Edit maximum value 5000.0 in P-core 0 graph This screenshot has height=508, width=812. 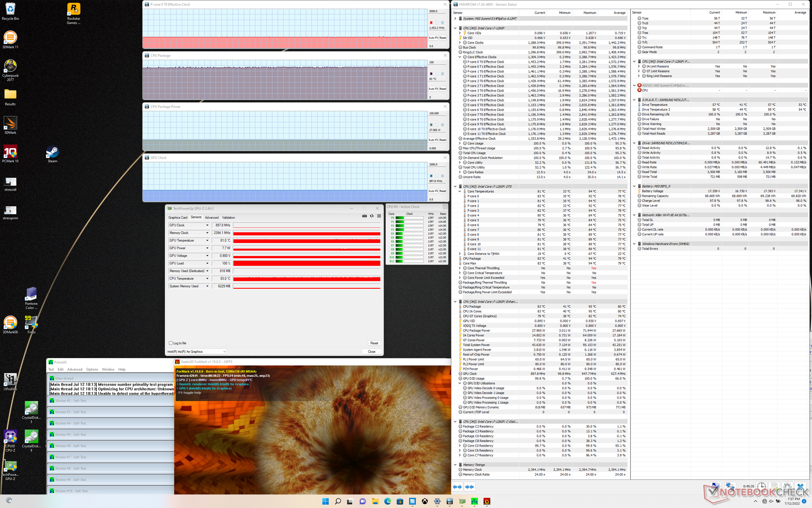(x=438, y=11)
